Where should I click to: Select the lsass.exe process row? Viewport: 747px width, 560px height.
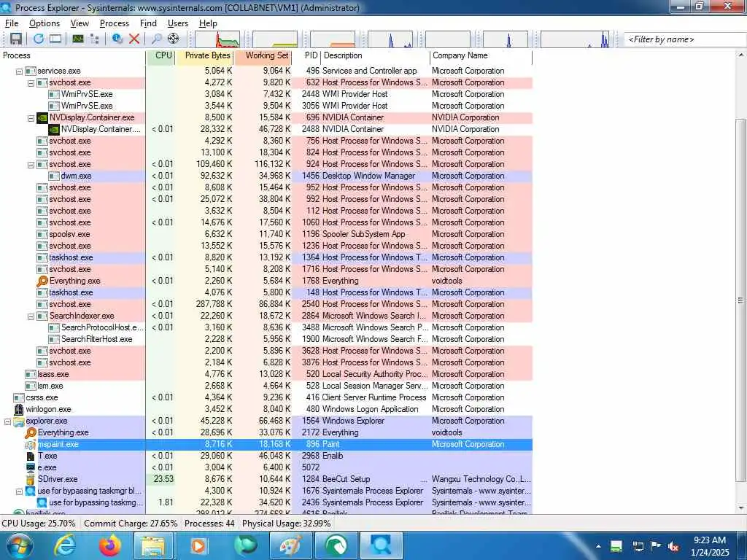266,374
